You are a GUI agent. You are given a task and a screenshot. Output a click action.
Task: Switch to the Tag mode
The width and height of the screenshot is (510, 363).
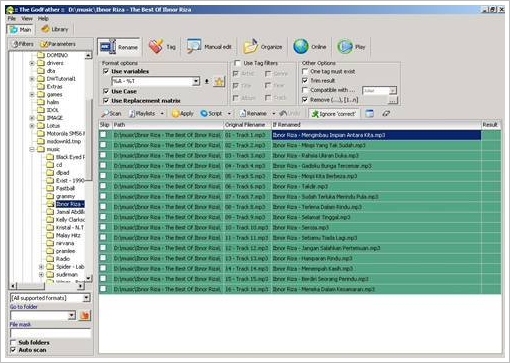click(x=162, y=47)
